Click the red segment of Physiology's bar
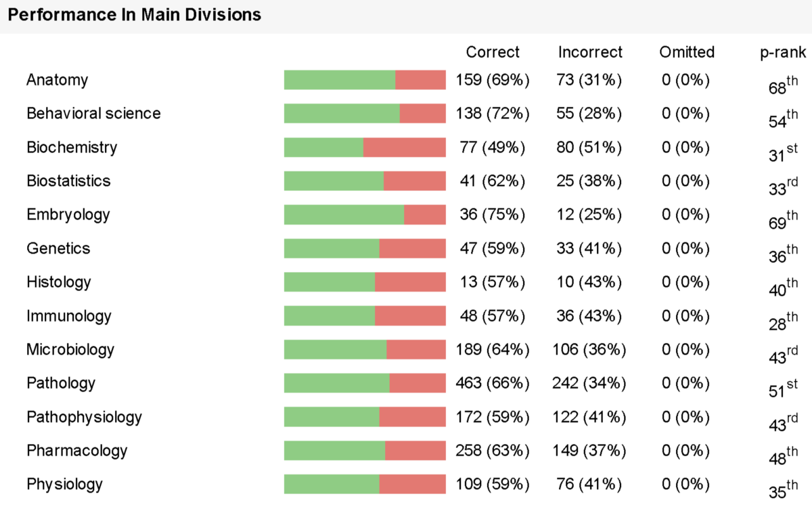 [412, 485]
